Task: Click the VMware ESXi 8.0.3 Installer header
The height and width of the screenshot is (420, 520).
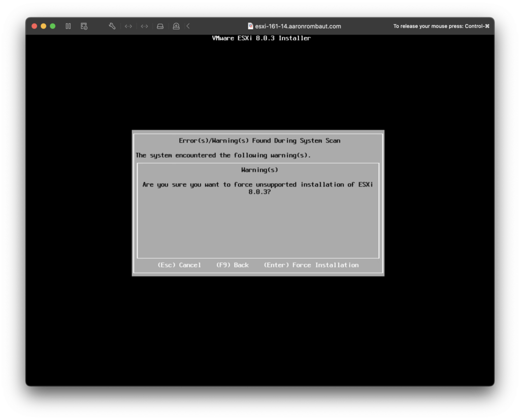Action: [261, 38]
